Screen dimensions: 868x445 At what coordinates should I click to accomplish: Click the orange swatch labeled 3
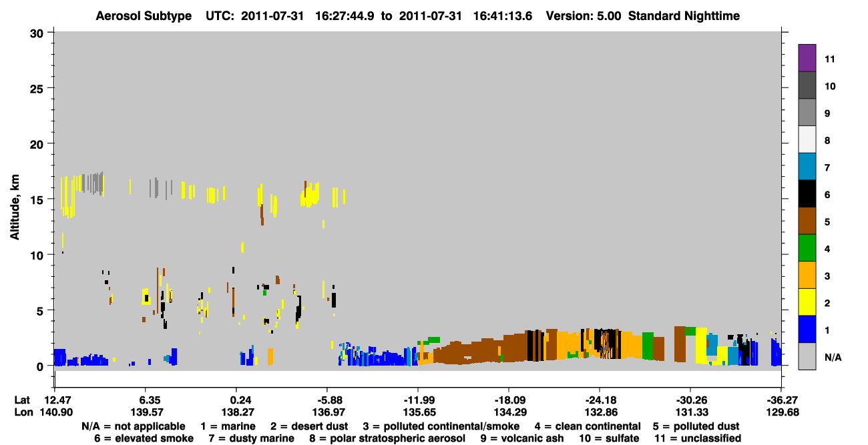807,275
